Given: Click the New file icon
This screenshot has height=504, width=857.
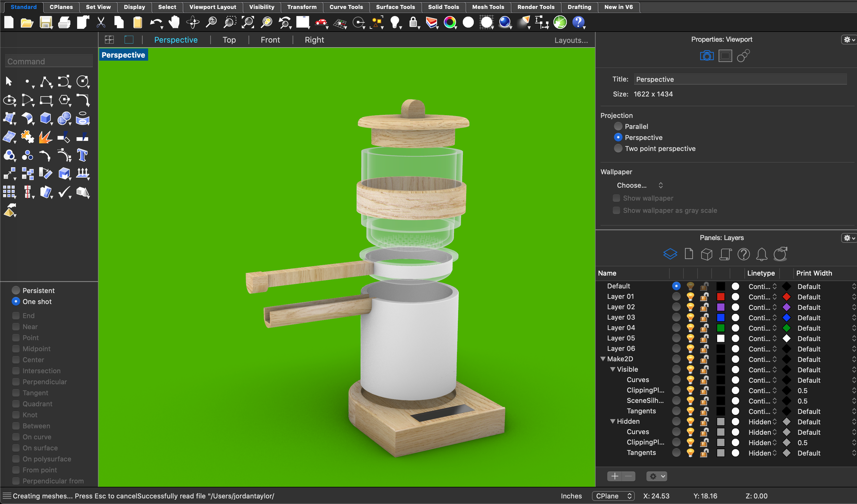Looking at the screenshot, I should pyautogui.click(x=9, y=23).
